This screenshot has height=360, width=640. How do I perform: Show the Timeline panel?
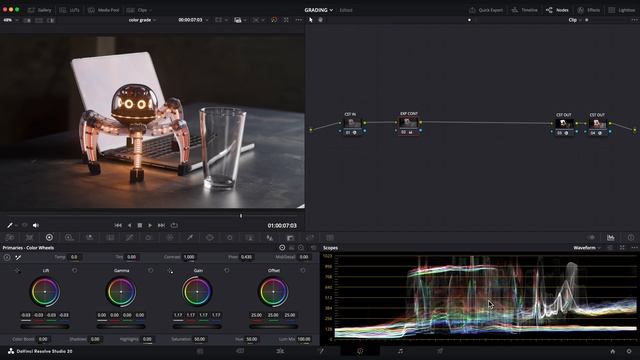[x=524, y=10]
